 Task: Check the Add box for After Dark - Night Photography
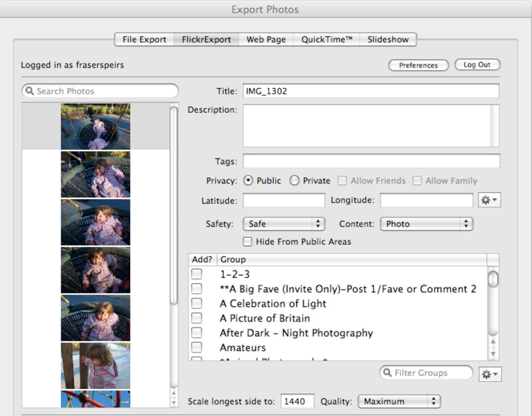tap(197, 332)
